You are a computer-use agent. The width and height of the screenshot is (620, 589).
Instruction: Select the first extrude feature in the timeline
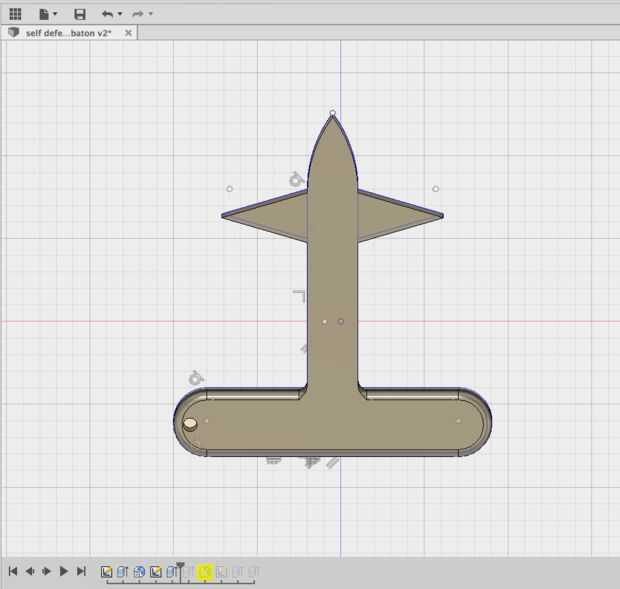(x=123, y=572)
